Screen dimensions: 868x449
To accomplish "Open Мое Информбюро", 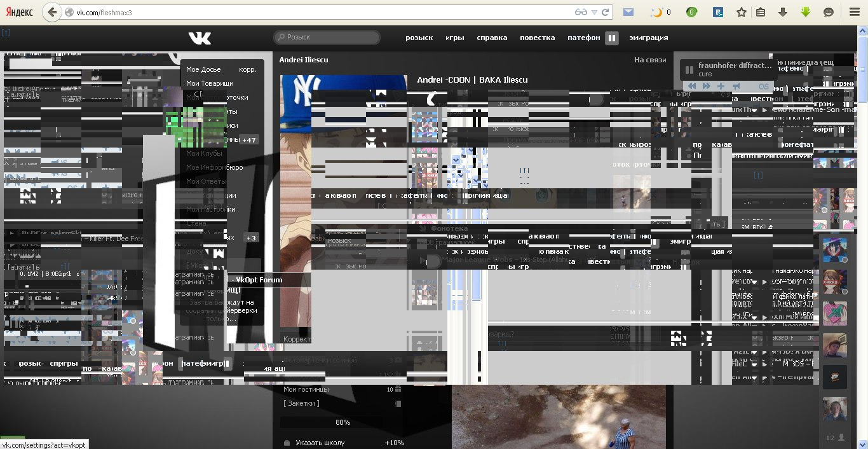I will tap(214, 167).
